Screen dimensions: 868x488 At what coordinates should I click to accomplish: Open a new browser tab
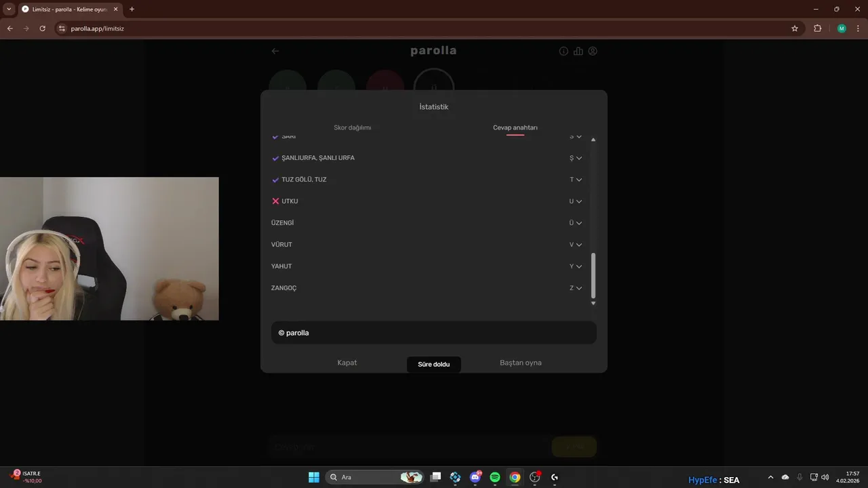(x=132, y=9)
